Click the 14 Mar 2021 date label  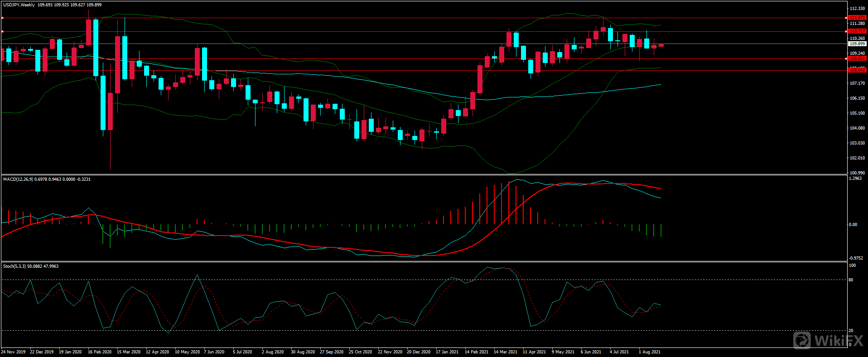coord(505,352)
